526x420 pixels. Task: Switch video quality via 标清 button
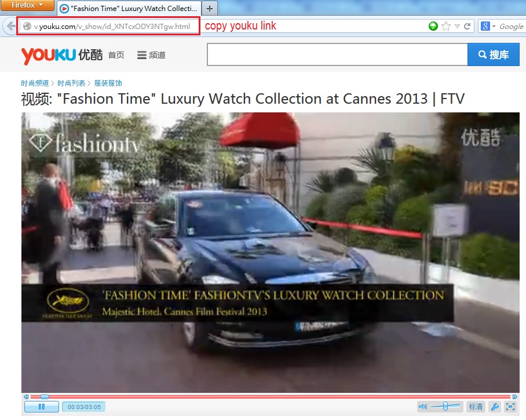[476, 407]
